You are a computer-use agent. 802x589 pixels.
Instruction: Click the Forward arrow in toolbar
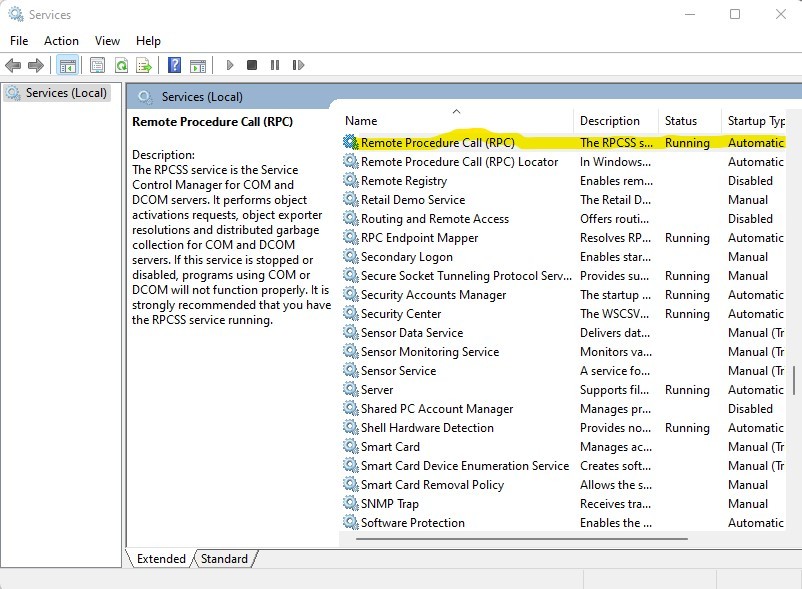tap(35, 65)
